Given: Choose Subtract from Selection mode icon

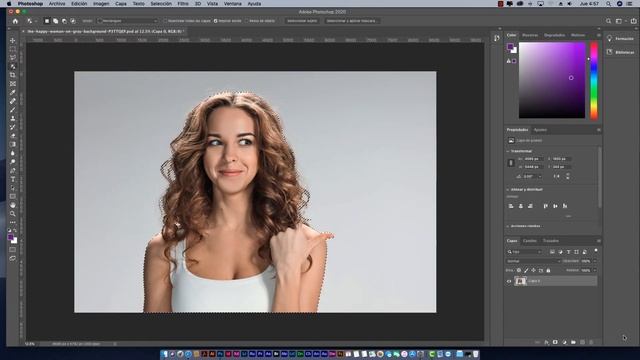Looking at the screenshot, I should (x=64, y=21).
